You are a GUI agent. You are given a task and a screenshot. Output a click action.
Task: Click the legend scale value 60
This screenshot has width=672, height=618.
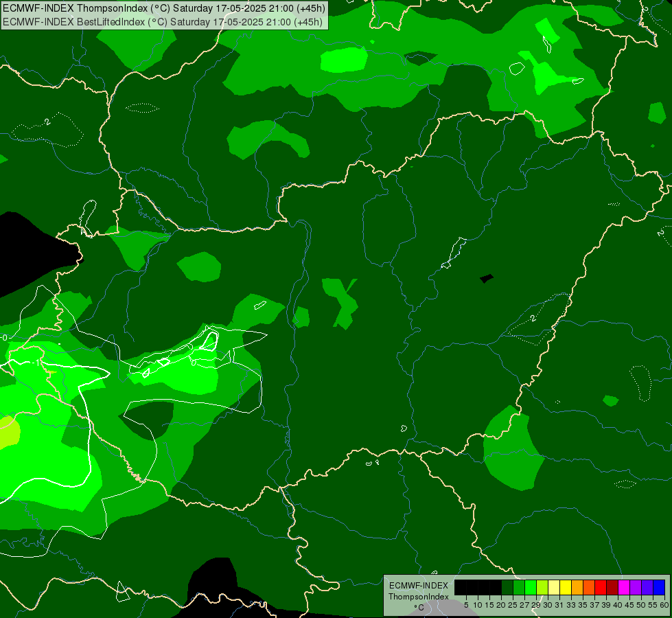[x=664, y=605]
